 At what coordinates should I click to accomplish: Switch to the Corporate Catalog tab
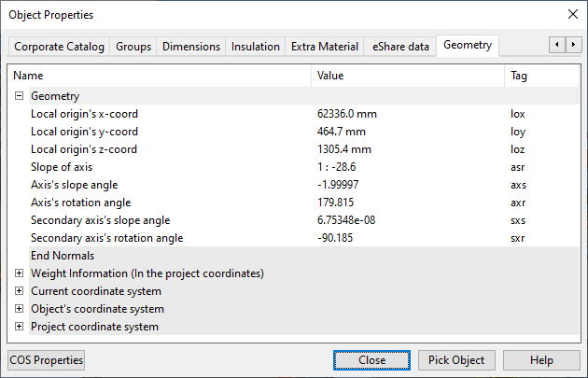click(x=59, y=47)
